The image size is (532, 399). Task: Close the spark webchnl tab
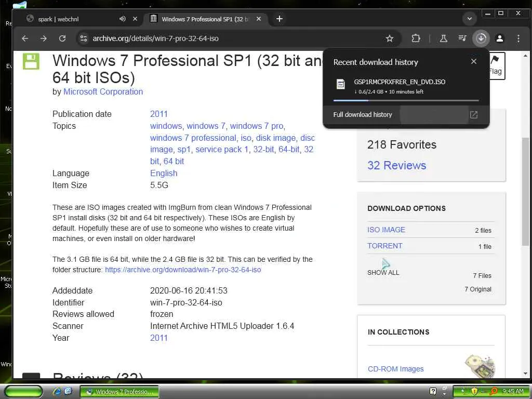[x=135, y=19]
